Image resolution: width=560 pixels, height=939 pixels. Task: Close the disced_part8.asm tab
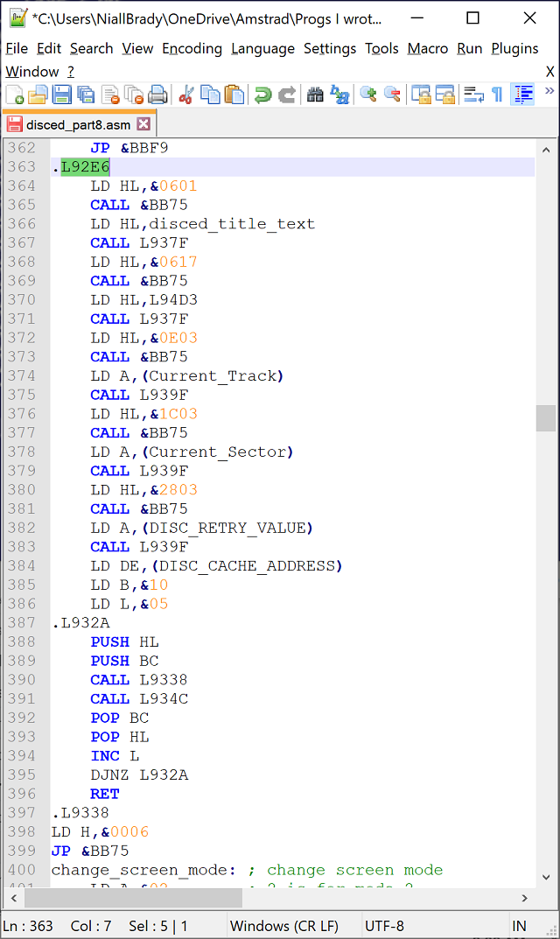click(x=143, y=125)
